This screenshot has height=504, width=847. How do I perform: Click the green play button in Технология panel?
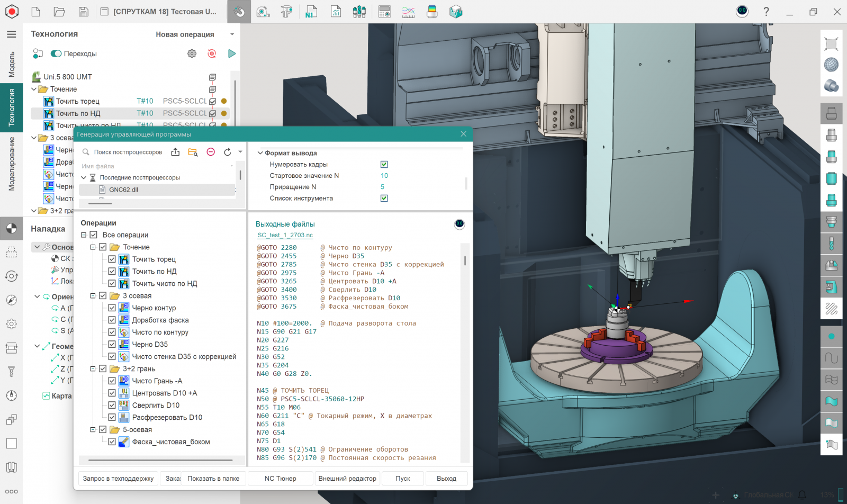point(231,53)
